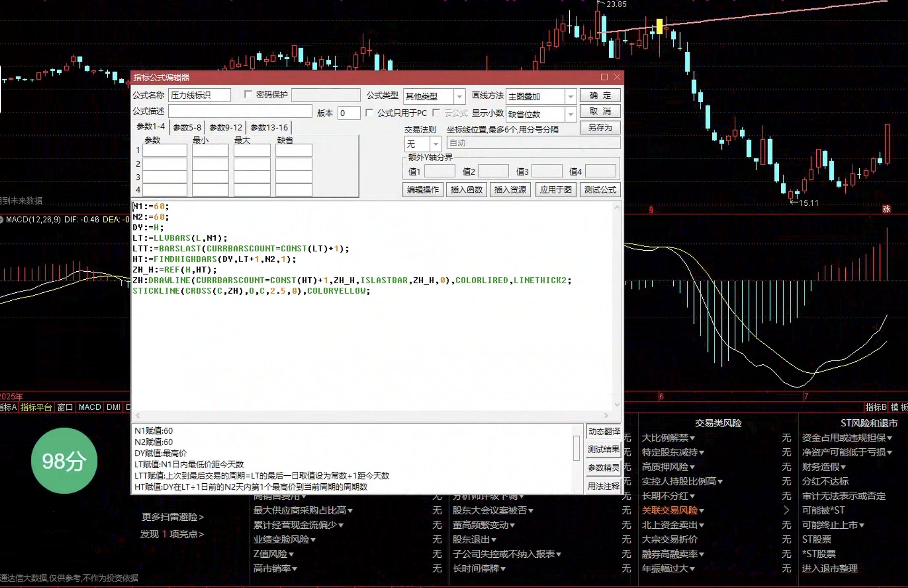Screen dimensions: 908x588
Task: Open the 画线方法 dropdown
Action: point(571,97)
